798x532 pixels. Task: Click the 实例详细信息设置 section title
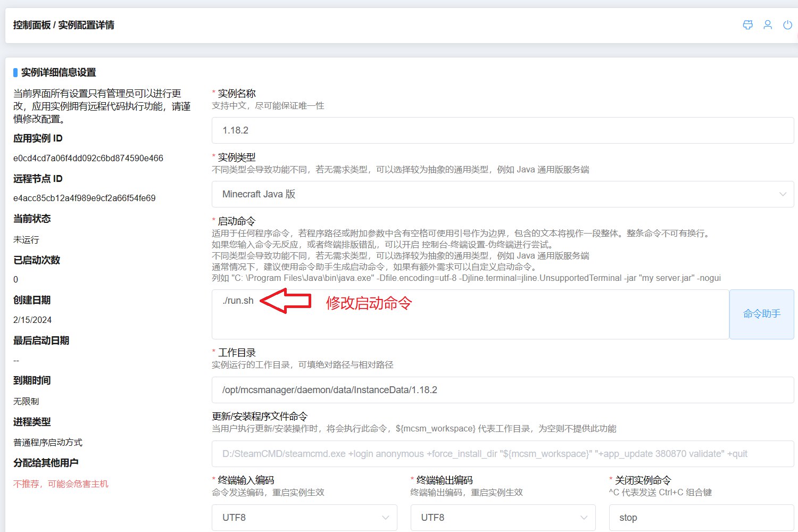(59, 72)
